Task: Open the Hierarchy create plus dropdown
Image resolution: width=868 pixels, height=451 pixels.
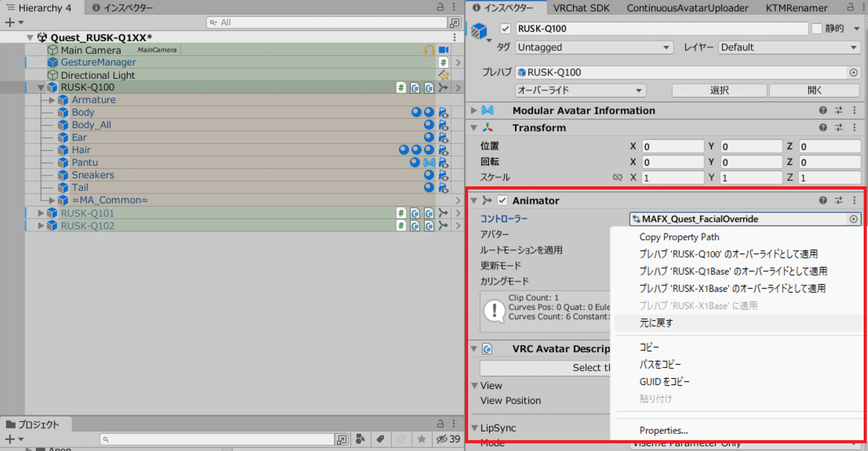Action: (13, 22)
